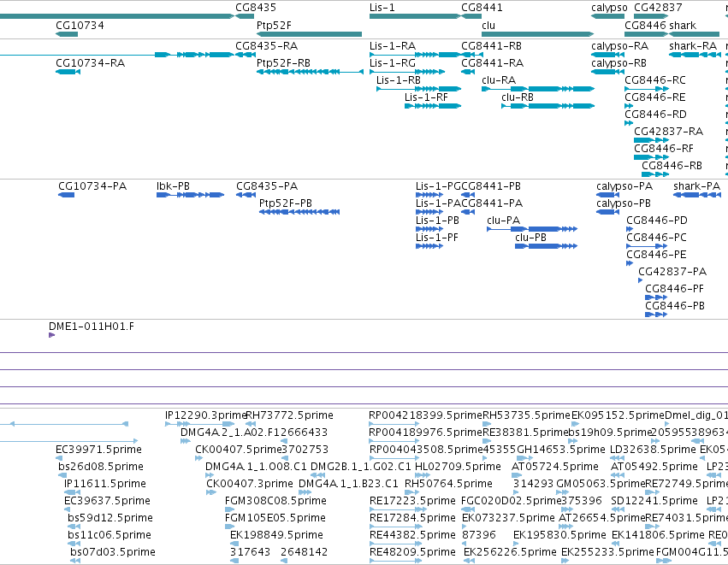Click EST RH73772.5prime
This screenshot has width=728, height=565.
[x=289, y=415]
